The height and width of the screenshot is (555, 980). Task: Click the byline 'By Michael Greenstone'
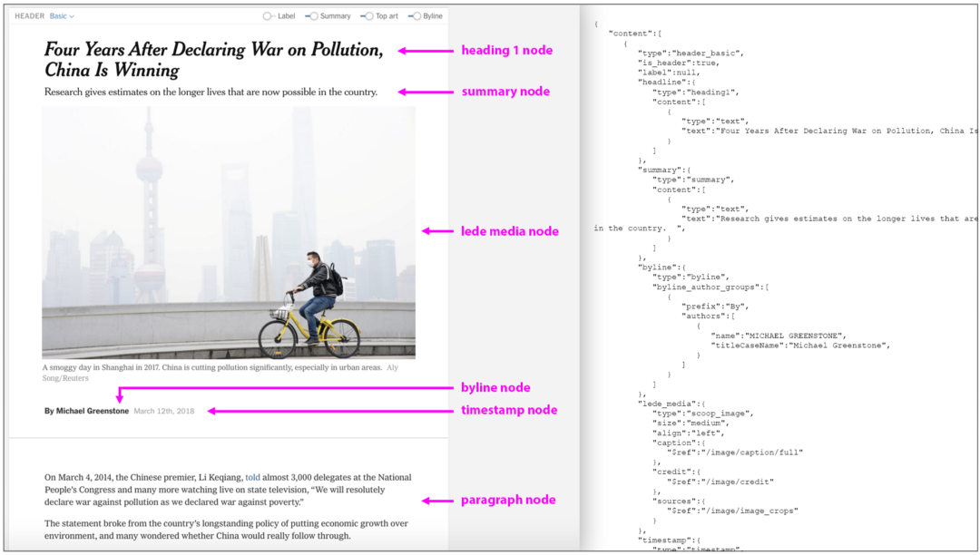pos(86,411)
